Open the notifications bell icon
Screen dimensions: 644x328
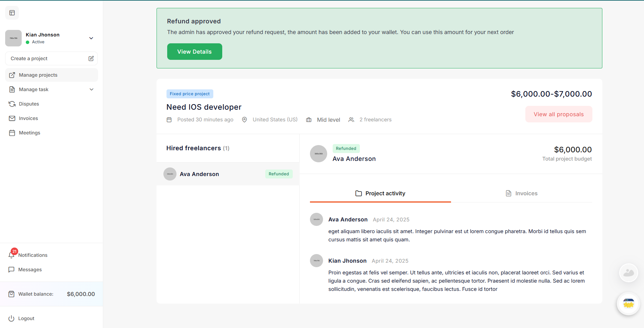[12, 255]
